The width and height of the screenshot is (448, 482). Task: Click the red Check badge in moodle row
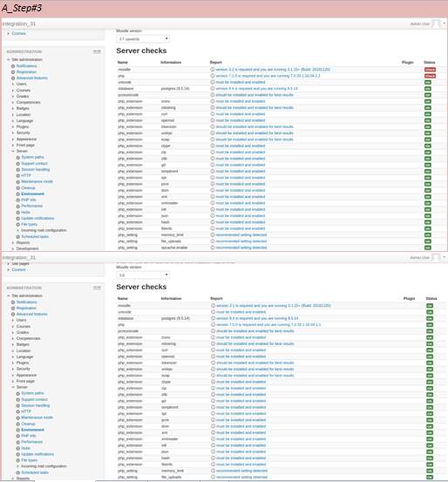point(430,70)
